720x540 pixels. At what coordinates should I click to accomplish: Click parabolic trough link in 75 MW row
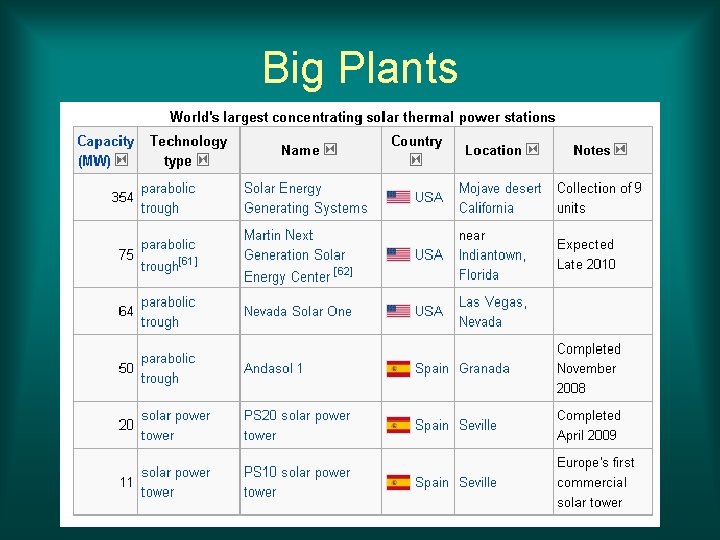168,255
